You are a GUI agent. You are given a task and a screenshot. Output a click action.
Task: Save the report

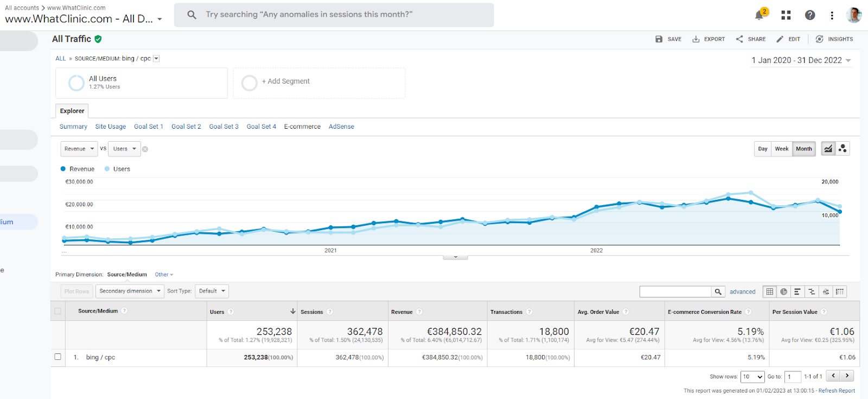point(668,39)
